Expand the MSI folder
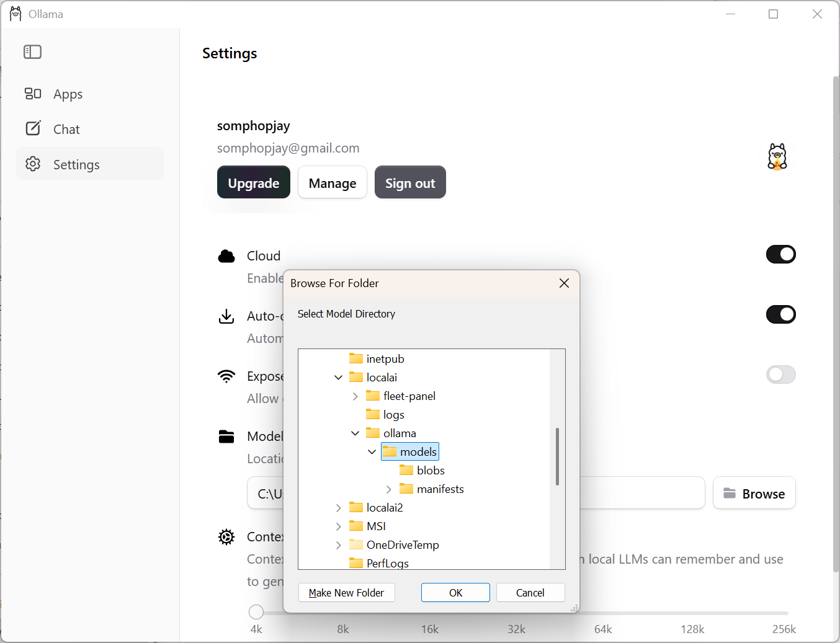840x643 pixels. point(338,526)
